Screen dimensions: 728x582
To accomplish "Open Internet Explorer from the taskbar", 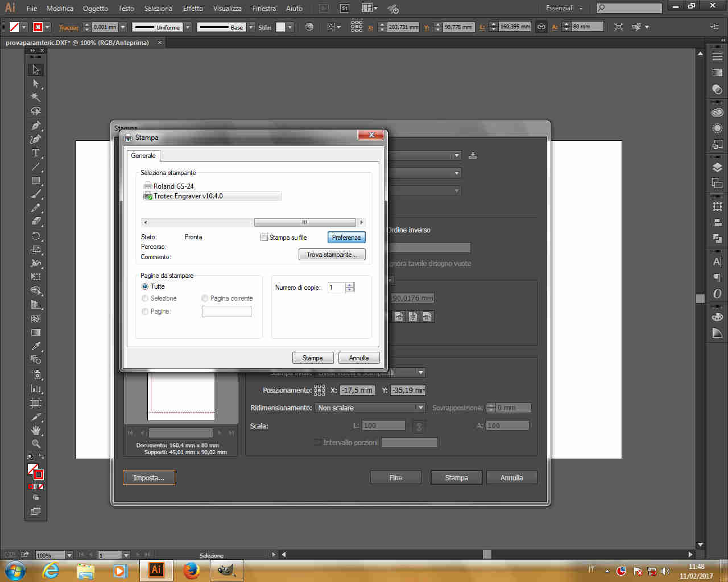I will point(51,570).
